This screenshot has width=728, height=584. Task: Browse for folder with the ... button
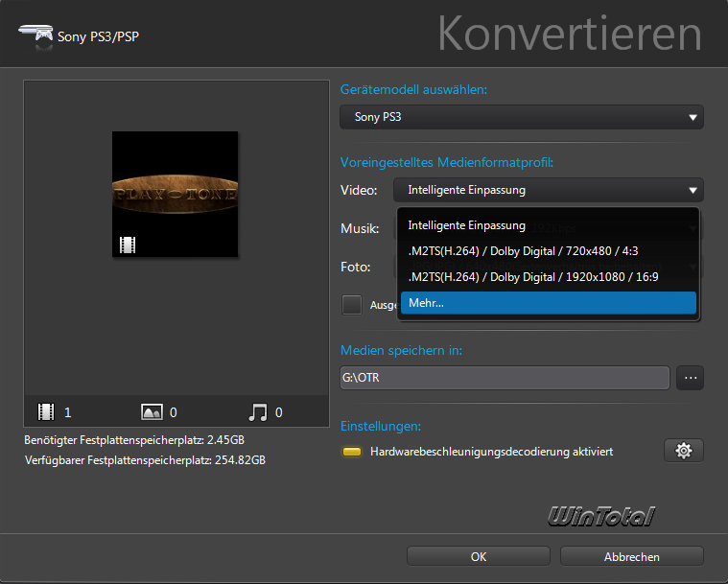pyautogui.click(x=690, y=378)
